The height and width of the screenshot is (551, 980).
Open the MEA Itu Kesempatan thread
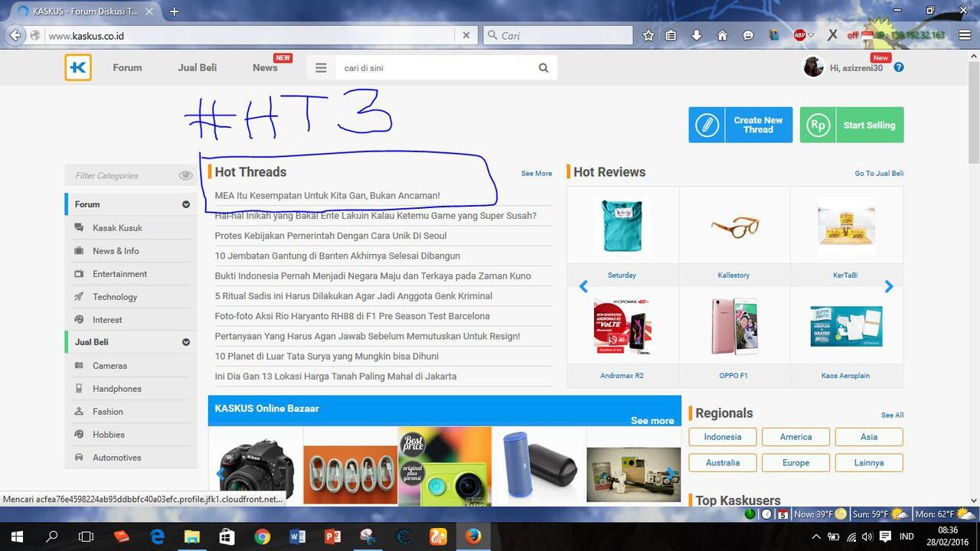pos(328,196)
